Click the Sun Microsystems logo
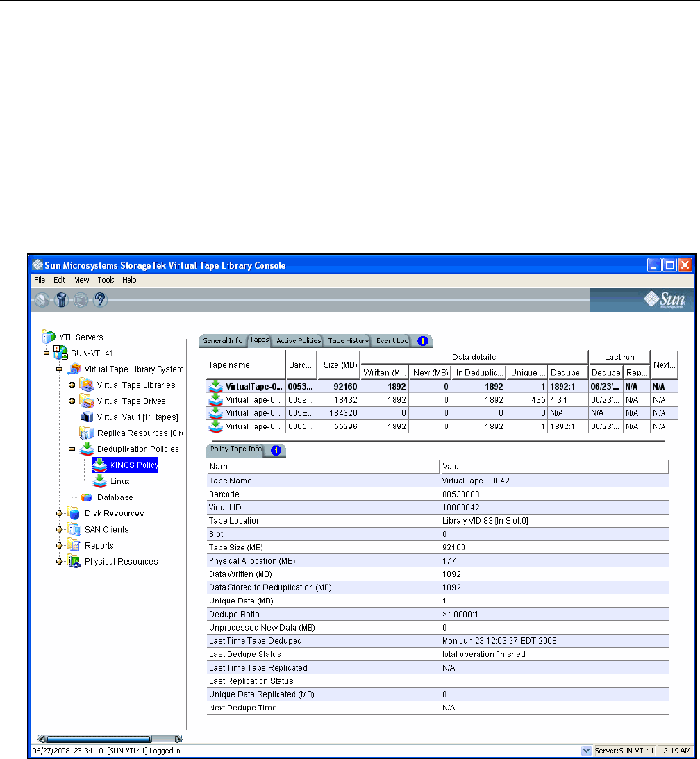This screenshot has height=759, width=700. pos(665,299)
